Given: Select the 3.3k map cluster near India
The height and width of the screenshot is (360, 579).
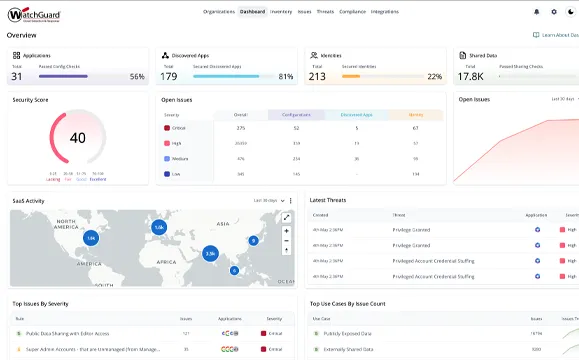Looking at the screenshot, I should (210, 254).
